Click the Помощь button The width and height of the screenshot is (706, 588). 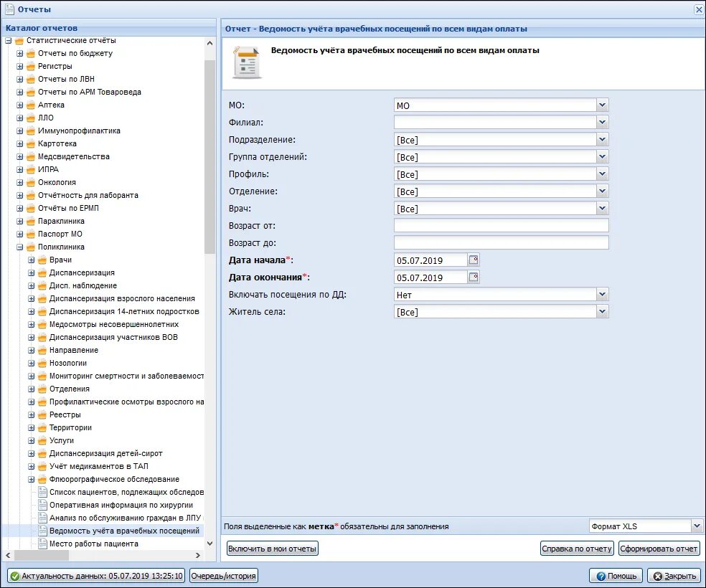[616, 575]
